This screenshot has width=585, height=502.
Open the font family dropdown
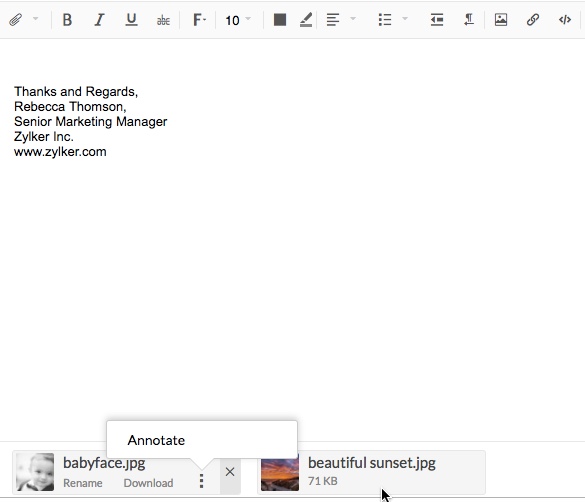tap(199, 19)
